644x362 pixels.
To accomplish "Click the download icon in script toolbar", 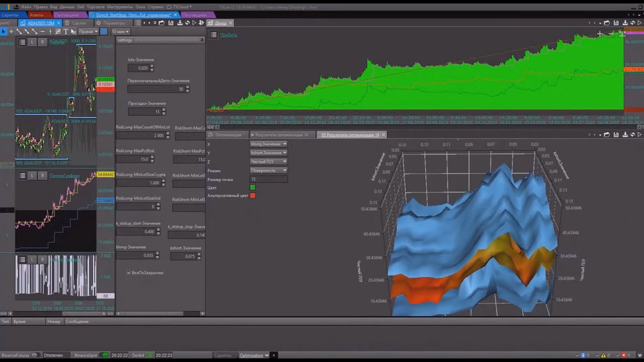I will pyautogui.click(x=180, y=23).
